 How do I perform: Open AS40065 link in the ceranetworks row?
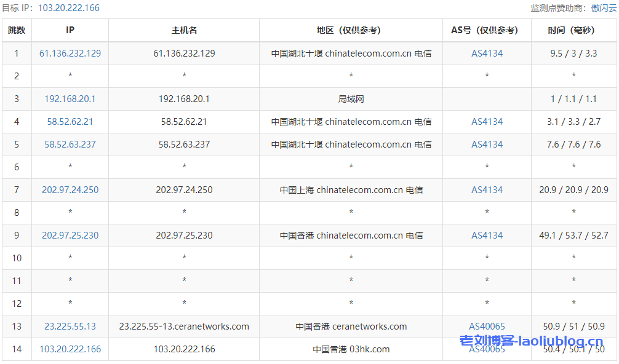click(x=487, y=326)
